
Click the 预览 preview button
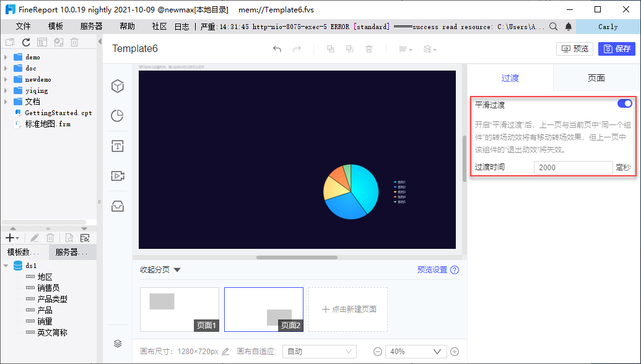coord(575,49)
